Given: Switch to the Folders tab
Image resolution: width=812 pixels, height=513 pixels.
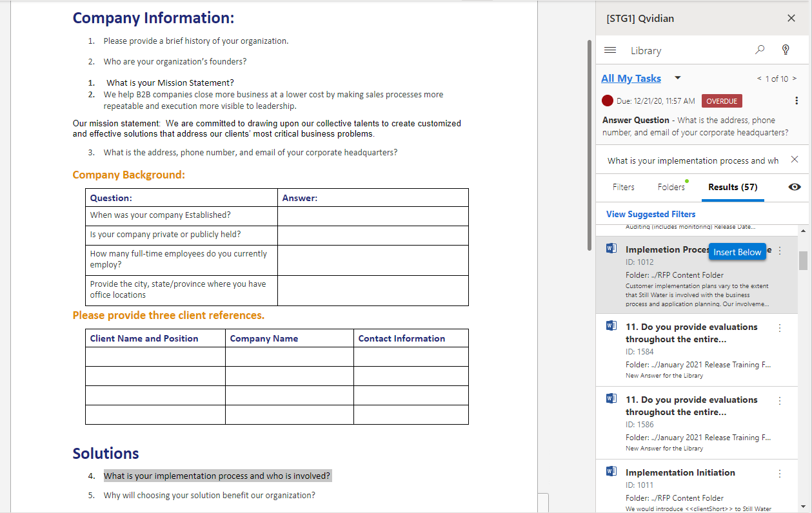Looking at the screenshot, I should 671,187.
